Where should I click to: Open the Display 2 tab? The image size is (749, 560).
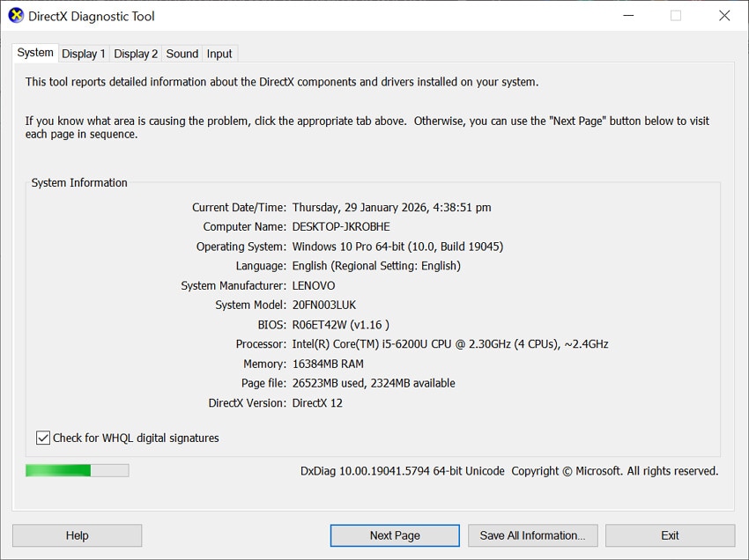pos(136,54)
